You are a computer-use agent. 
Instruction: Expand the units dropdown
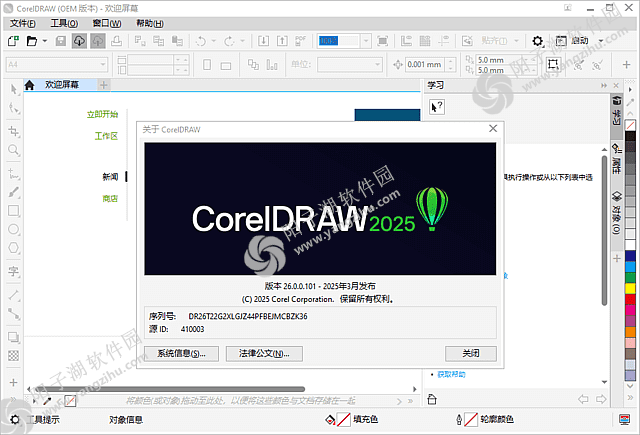[377, 64]
